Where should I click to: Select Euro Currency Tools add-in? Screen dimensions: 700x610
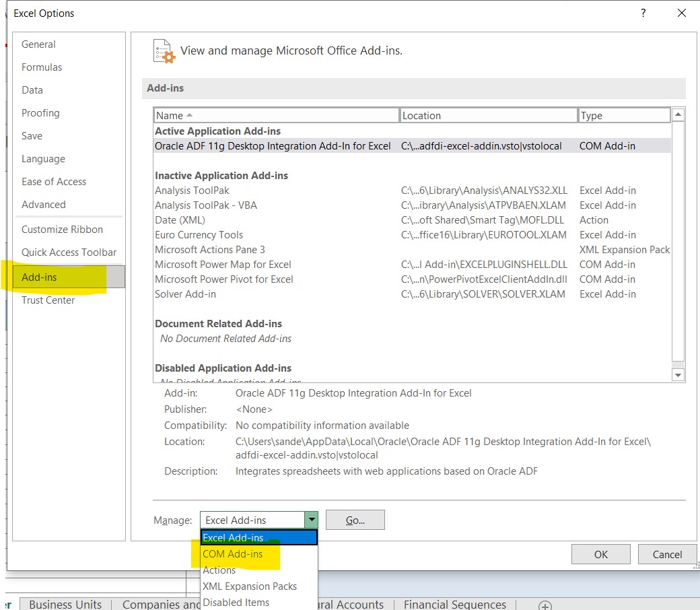pos(412,235)
